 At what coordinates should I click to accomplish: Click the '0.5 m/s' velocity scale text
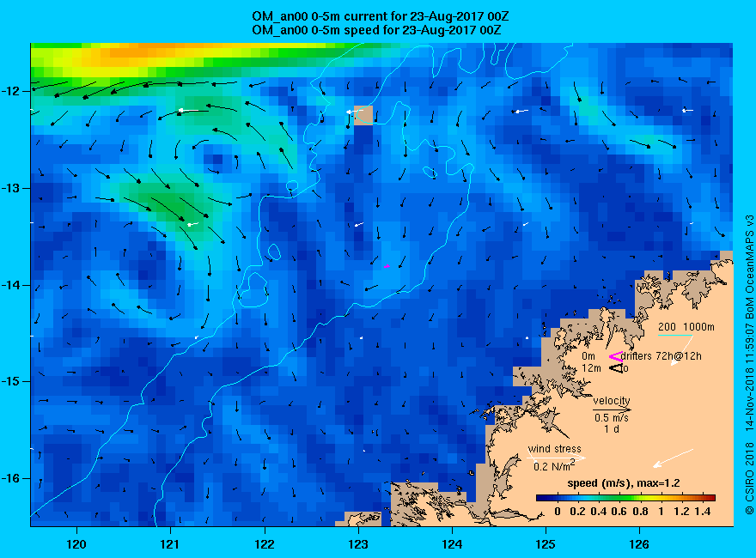(612, 418)
